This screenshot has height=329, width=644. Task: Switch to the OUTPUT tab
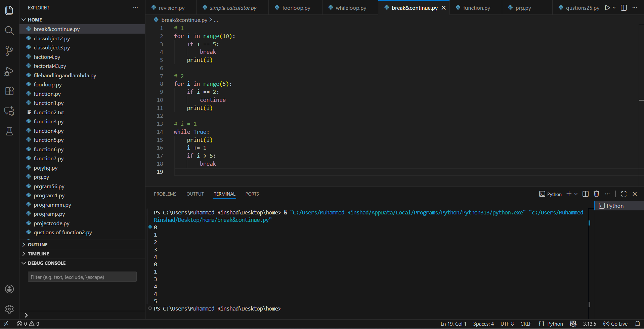195,194
